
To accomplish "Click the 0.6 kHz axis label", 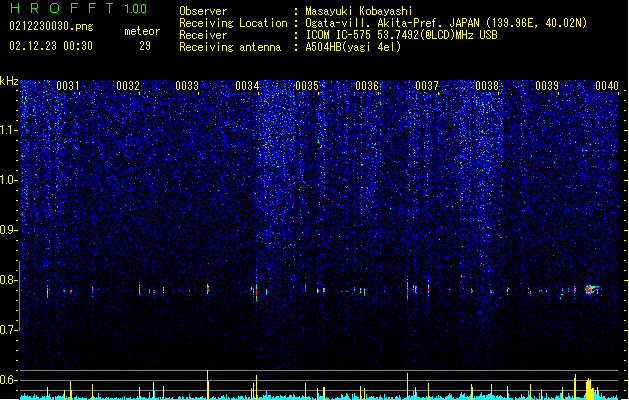I will click(8, 380).
